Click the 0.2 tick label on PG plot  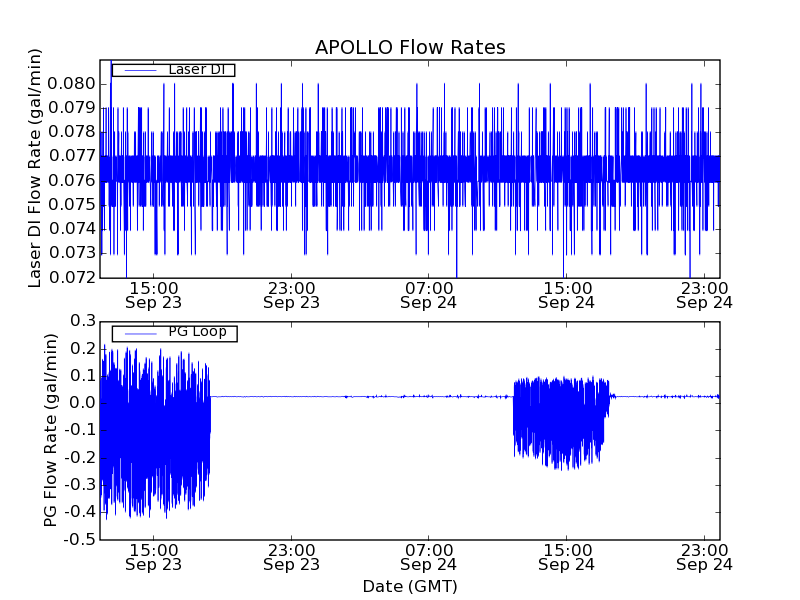83,348
